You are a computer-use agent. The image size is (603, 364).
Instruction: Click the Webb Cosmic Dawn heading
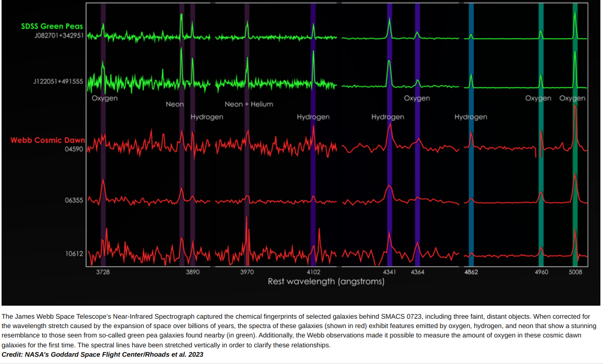[48, 140]
